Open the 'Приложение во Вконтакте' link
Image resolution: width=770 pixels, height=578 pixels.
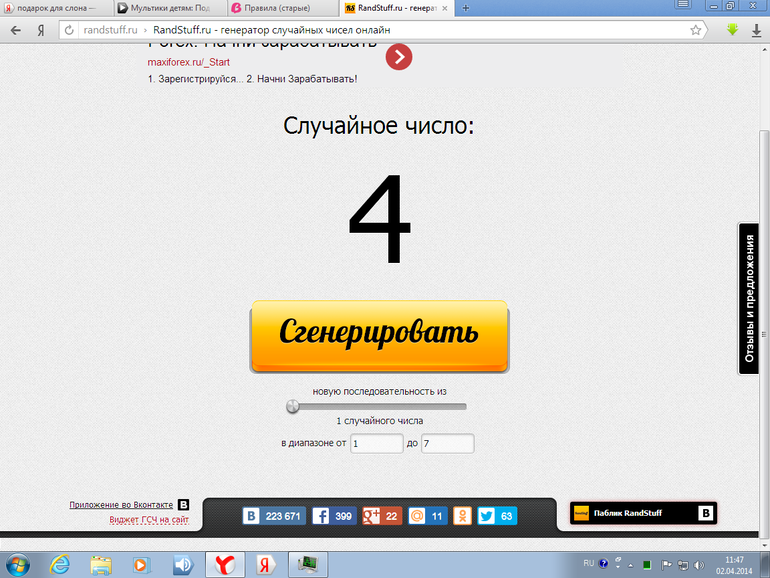121,505
